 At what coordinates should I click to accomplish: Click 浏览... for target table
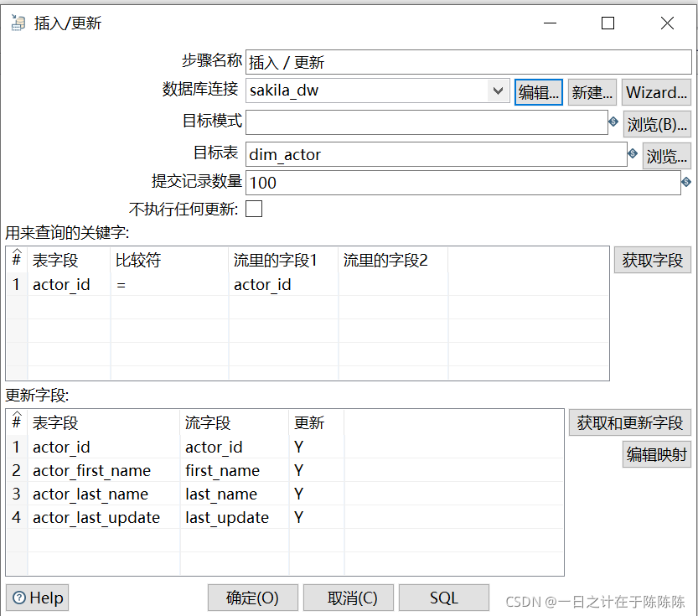click(x=666, y=156)
